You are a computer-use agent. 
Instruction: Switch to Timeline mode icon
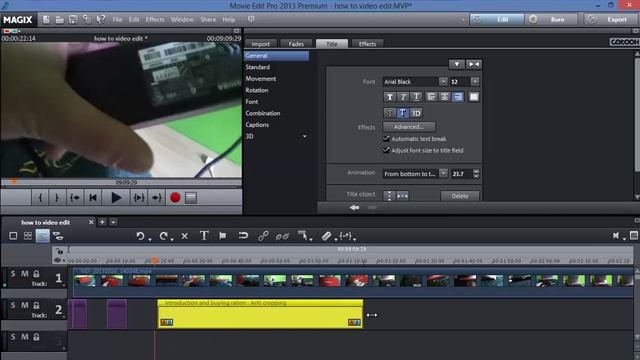42,236
